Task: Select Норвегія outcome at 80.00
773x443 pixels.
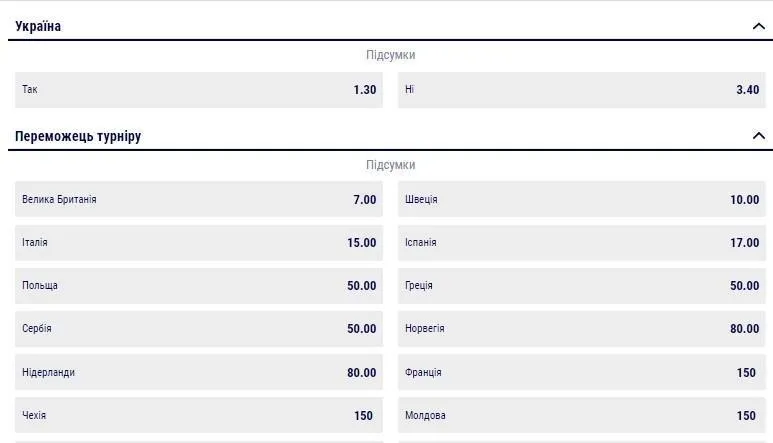Action: point(581,329)
